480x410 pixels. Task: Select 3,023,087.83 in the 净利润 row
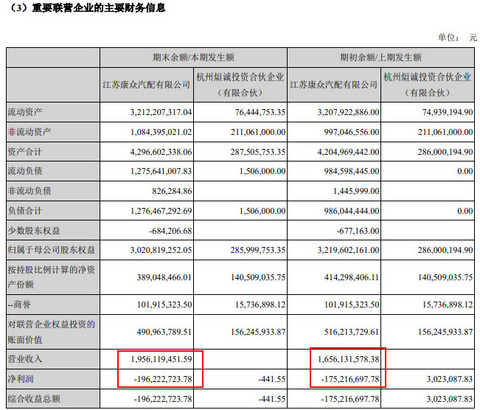pyautogui.click(x=450, y=379)
